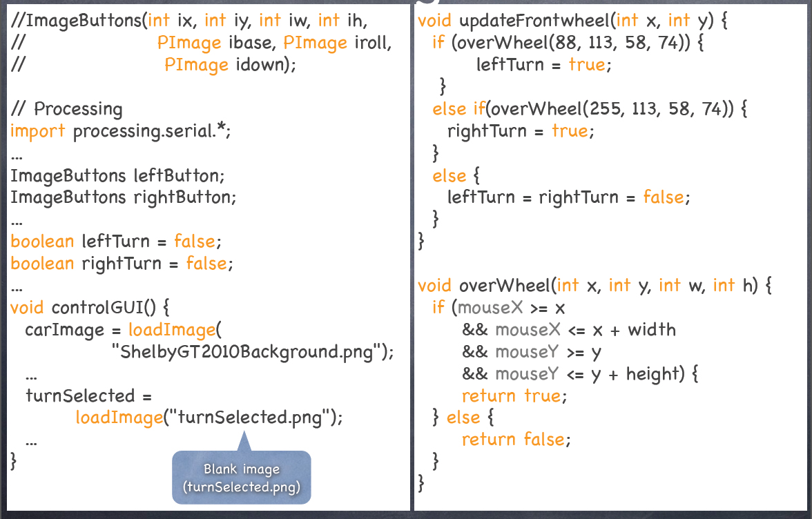The image size is (812, 519).
Task: Select 'ImageButtons rightButton;' declaration
Action: pos(123,197)
